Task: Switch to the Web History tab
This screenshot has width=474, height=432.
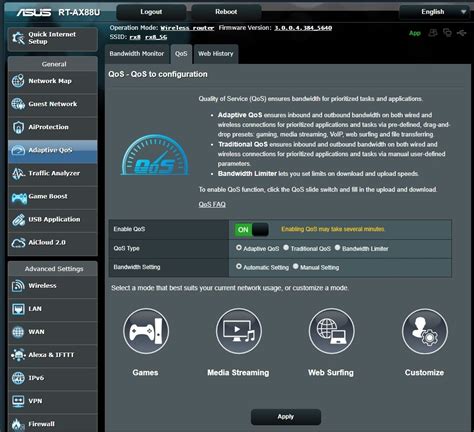Action: [216, 54]
